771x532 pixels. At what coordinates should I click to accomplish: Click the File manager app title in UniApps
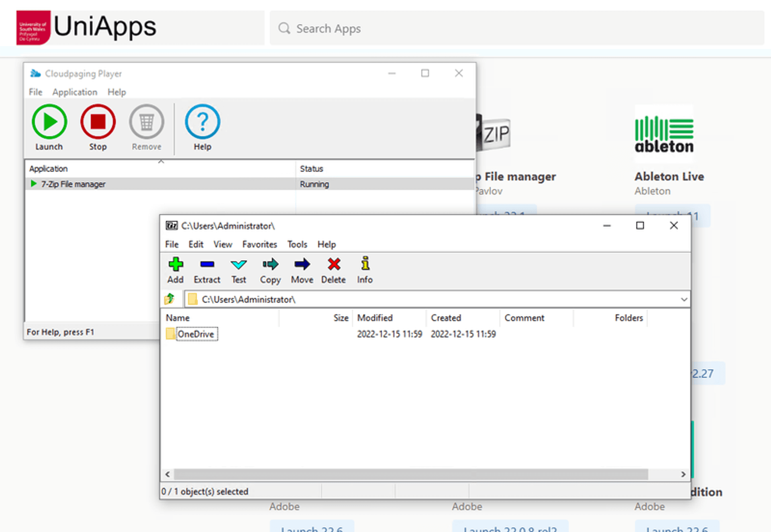point(516,177)
